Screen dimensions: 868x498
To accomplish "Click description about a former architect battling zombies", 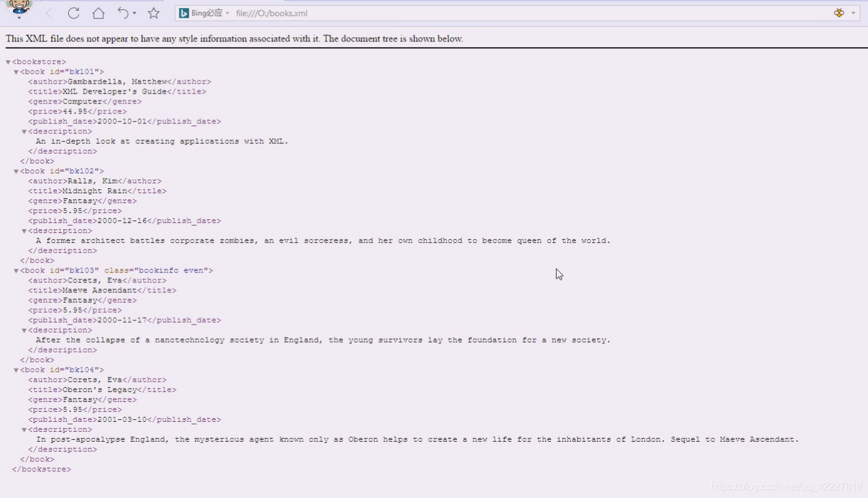I will click(323, 241).
